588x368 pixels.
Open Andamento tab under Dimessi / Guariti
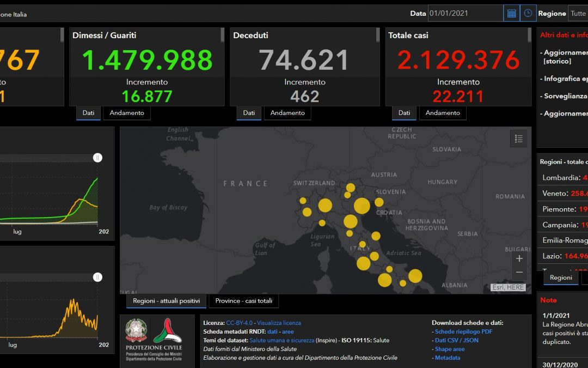pos(127,113)
